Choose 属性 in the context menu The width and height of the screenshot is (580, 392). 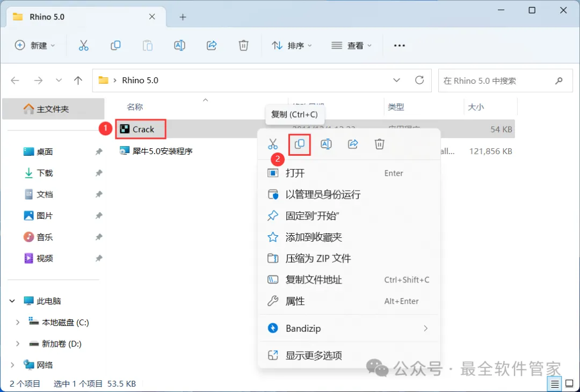click(x=349, y=301)
